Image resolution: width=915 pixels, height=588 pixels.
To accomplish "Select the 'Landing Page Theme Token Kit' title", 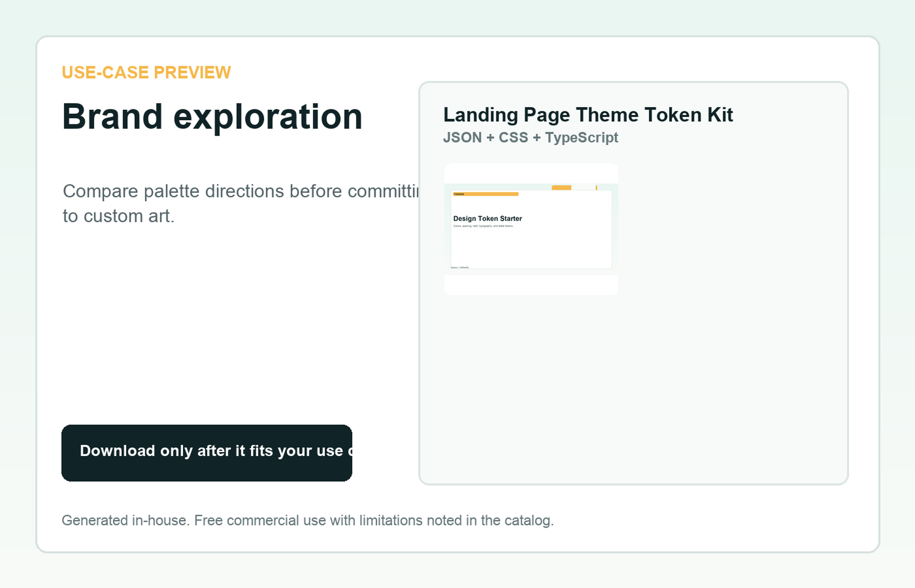I will coord(588,115).
